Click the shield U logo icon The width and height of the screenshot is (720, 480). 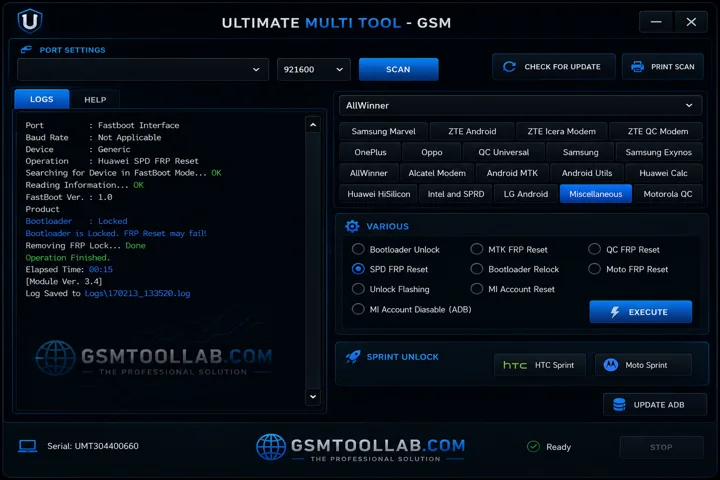click(30, 21)
